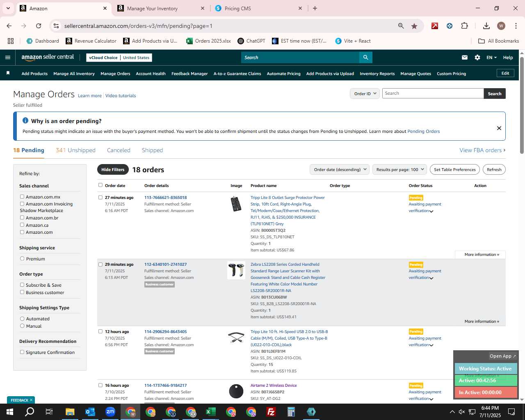Viewport: 525px width, 420px height.
Task: Go back with the browser back arrow
Action: tap(9, 26)
